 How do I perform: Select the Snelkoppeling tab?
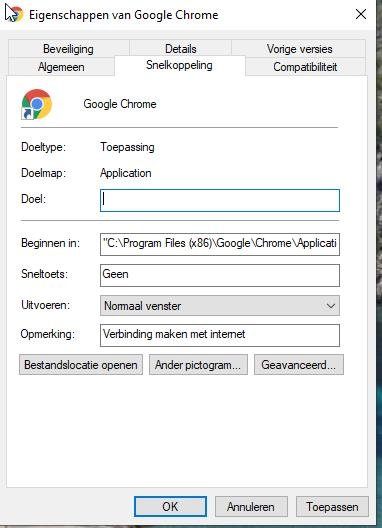point(179,65)
